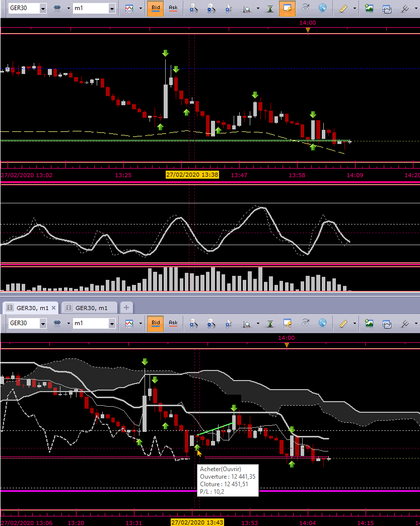Screen dimensions: 420x526
Task: Click the chart template icon in lower toolbar
Action: click(x=387, y=324)
